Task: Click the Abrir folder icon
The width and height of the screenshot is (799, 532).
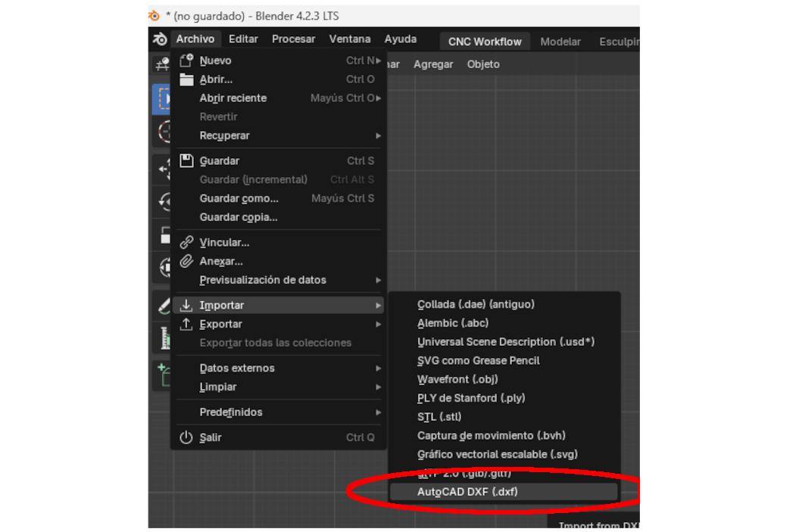Action: tap(186, 79)
